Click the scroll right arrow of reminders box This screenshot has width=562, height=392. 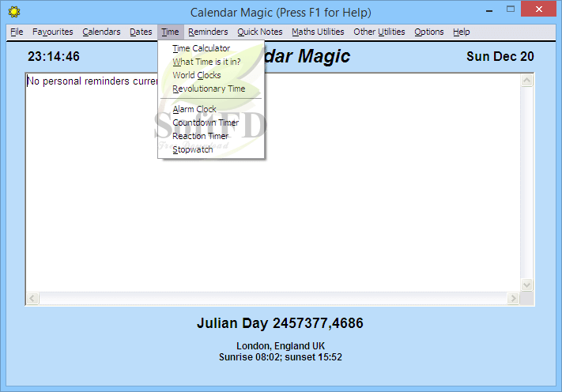(513, 298)
